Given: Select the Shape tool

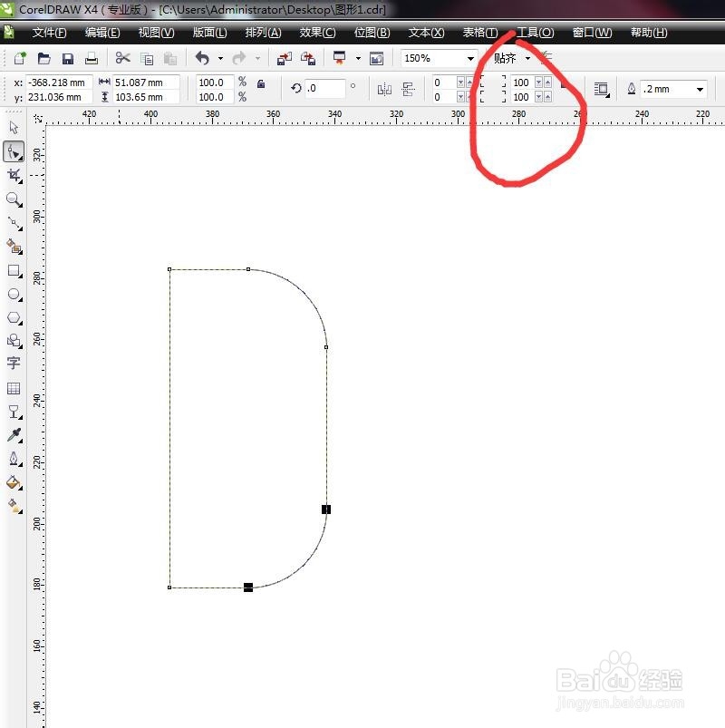Looking at the screenshot, I should click(14, 151).
